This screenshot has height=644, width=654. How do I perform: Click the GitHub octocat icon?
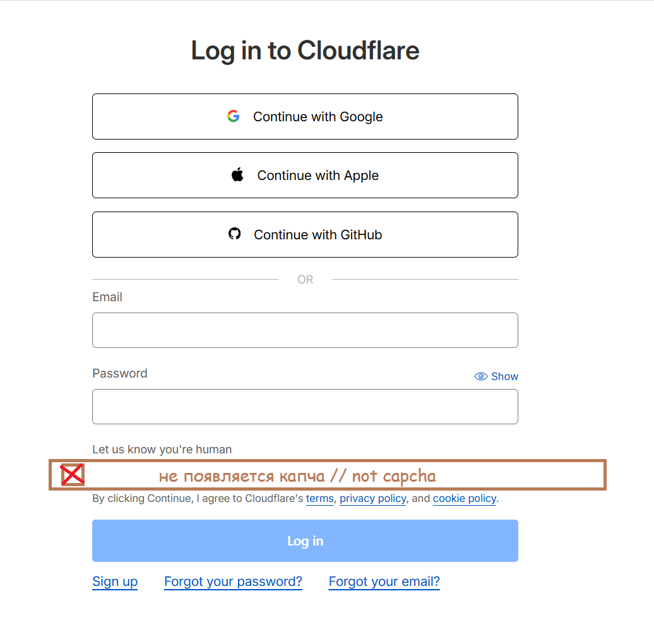tap(235, 234)
